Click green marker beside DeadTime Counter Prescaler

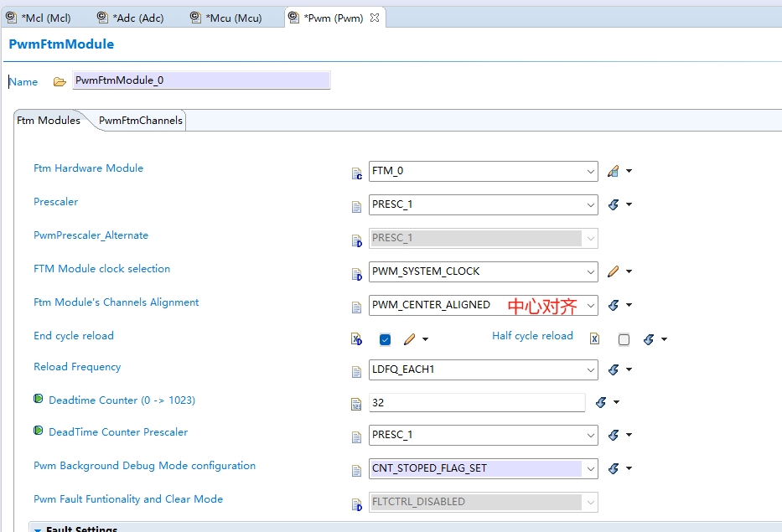pos(38,430)
